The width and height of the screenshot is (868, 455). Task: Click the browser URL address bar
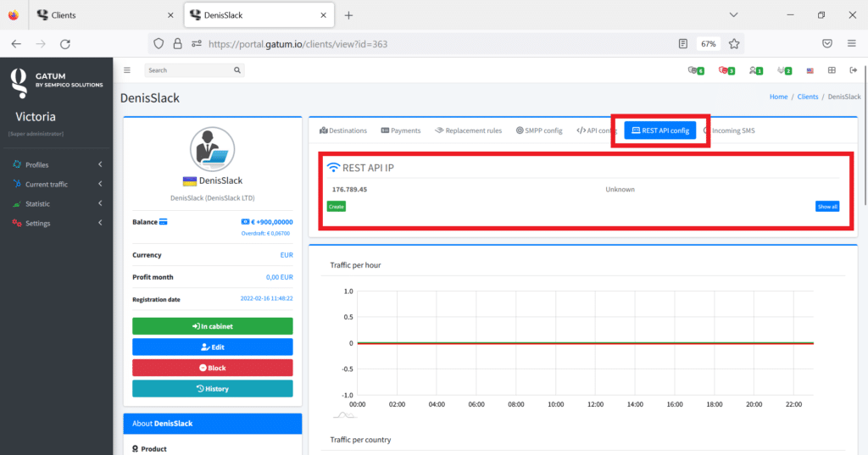[x=437, y=44]
